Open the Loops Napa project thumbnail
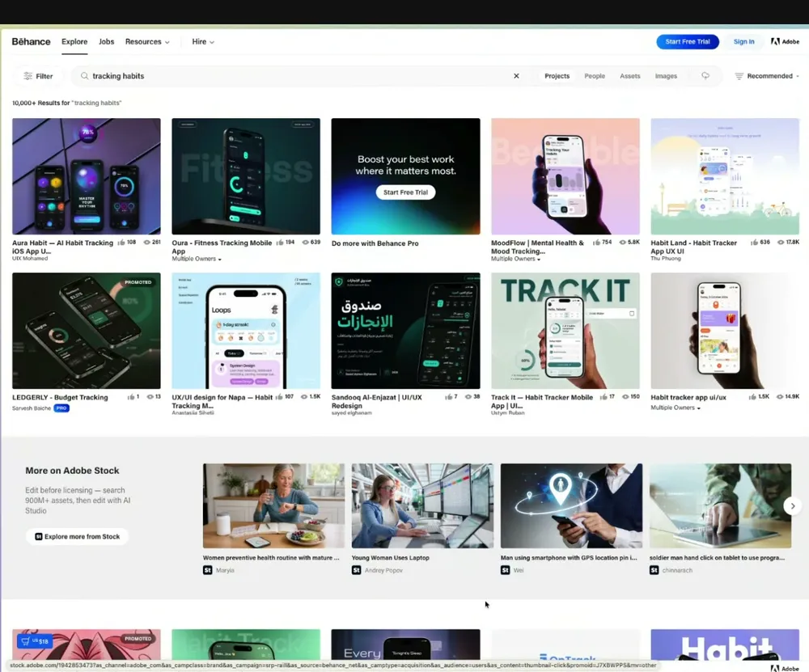This screenshot has height=672, width=809. pyautogui.click(x=246, y=331)
